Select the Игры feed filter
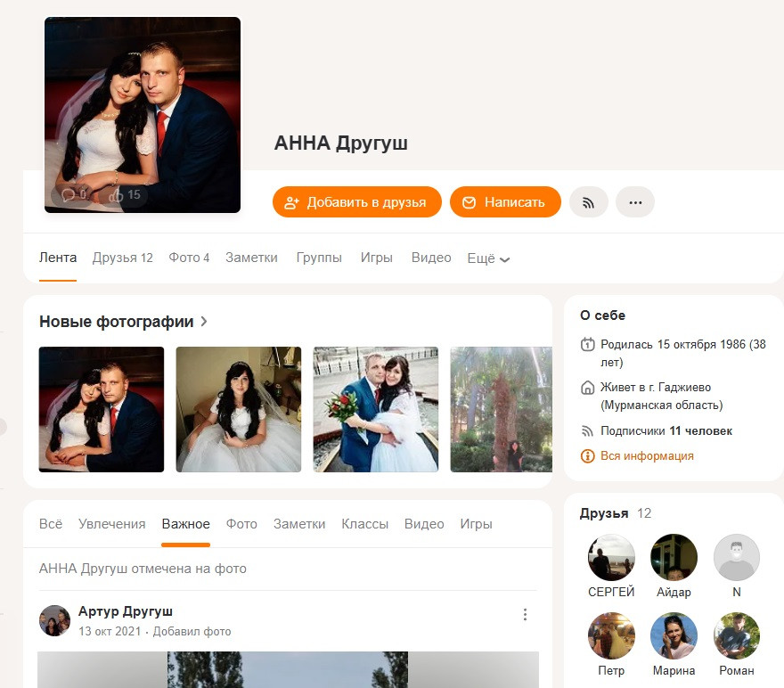784x688 pixels. (476, 524)
